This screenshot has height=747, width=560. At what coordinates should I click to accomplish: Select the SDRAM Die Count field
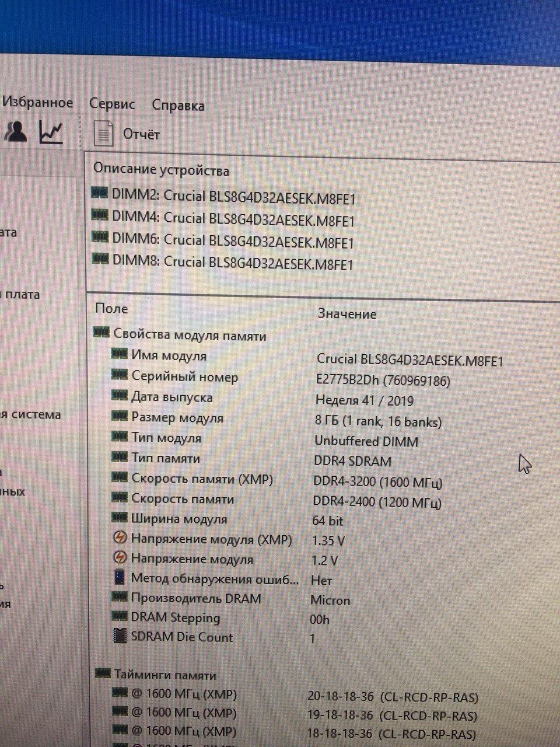pyautogui.click(x=182, y=637)
